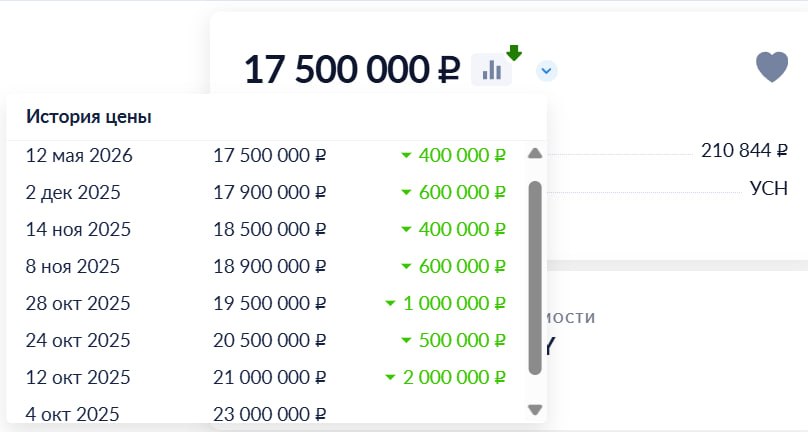Select the 12 мая 2026 price entry

coord(266,155)
